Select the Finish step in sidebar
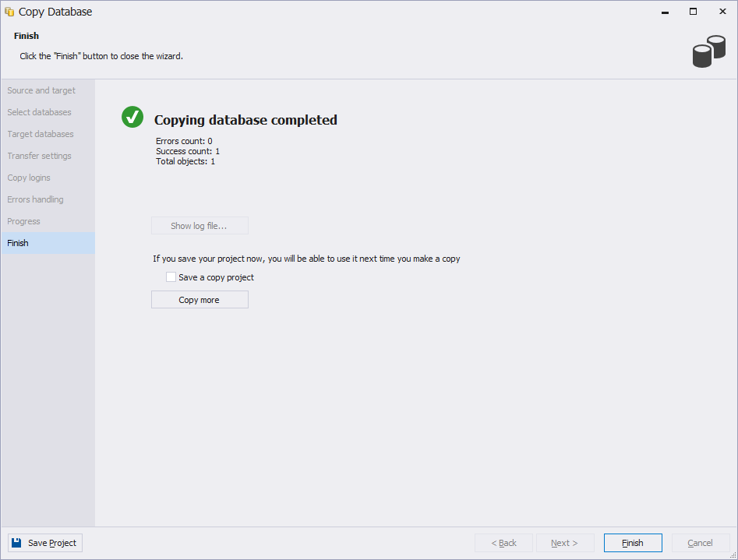 tap(18, 243)
